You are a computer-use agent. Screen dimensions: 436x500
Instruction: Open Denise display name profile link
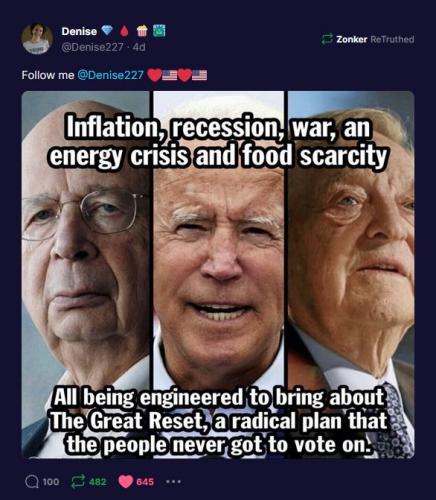[79, 31]
